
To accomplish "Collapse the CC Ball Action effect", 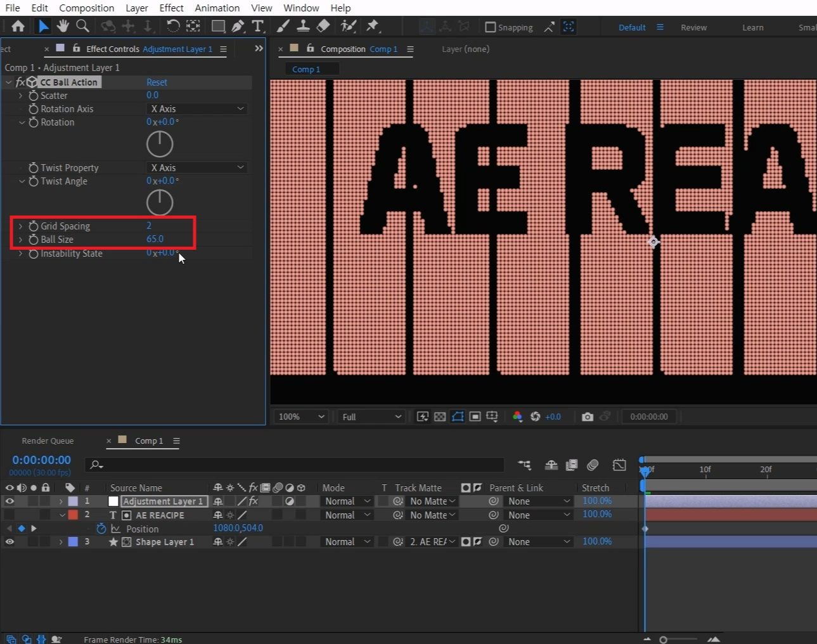I will [x=8, y=82].
